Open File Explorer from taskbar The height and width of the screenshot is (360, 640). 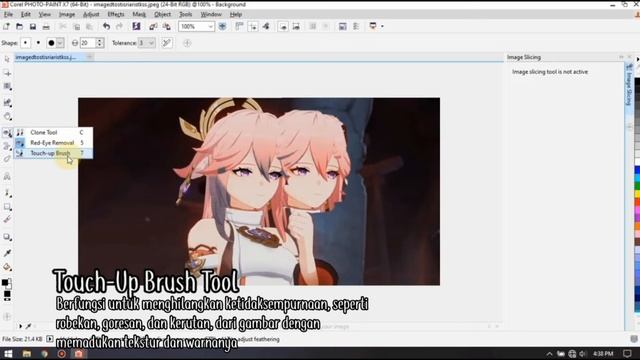pos(27,353)
